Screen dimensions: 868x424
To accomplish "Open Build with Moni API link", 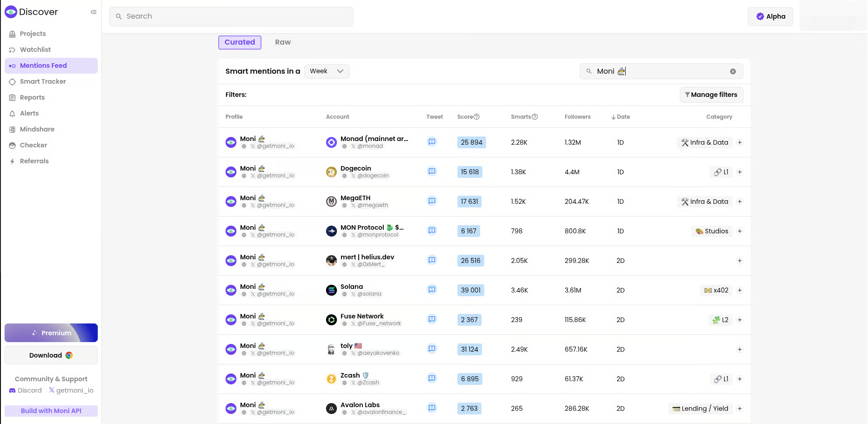I will pos(51,411).
